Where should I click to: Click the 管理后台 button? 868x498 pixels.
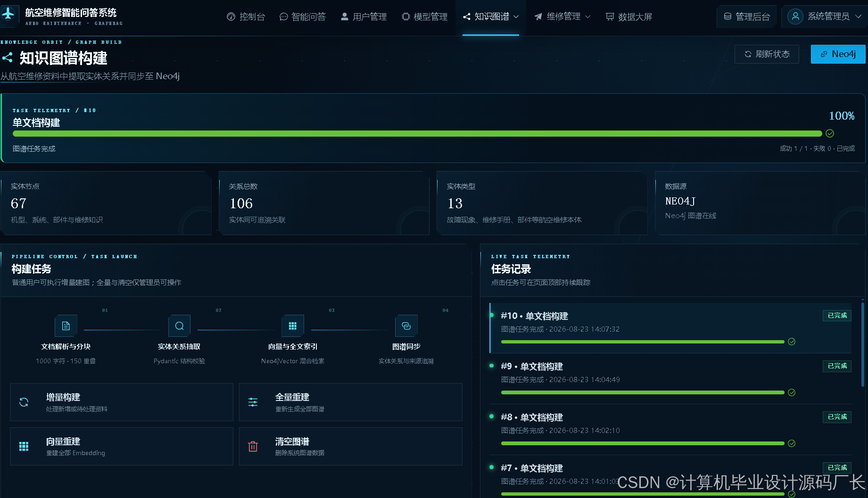(747, 17)
